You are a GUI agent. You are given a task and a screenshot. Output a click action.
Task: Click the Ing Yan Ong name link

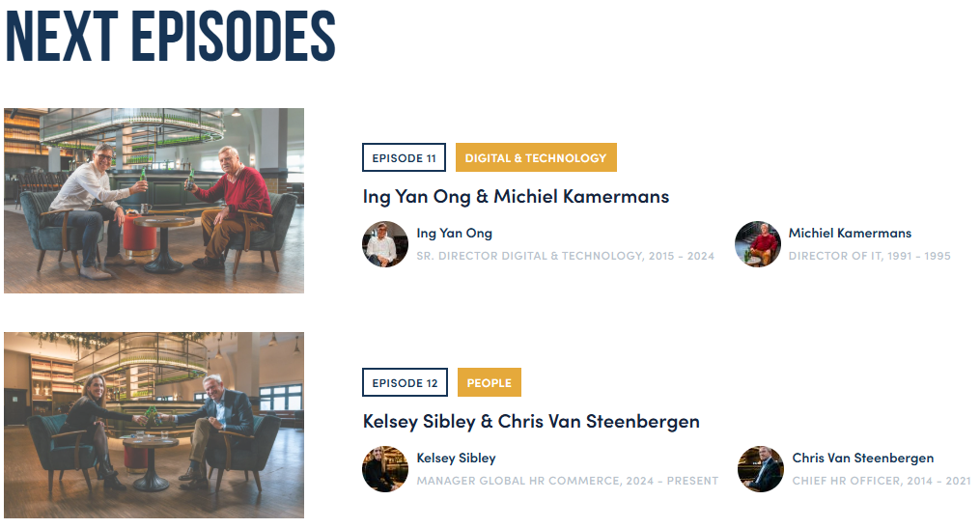coord(455,233)
